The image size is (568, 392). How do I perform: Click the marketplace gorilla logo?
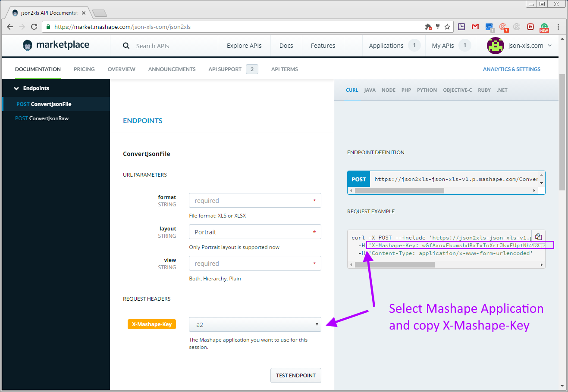[x=28, y=45]
